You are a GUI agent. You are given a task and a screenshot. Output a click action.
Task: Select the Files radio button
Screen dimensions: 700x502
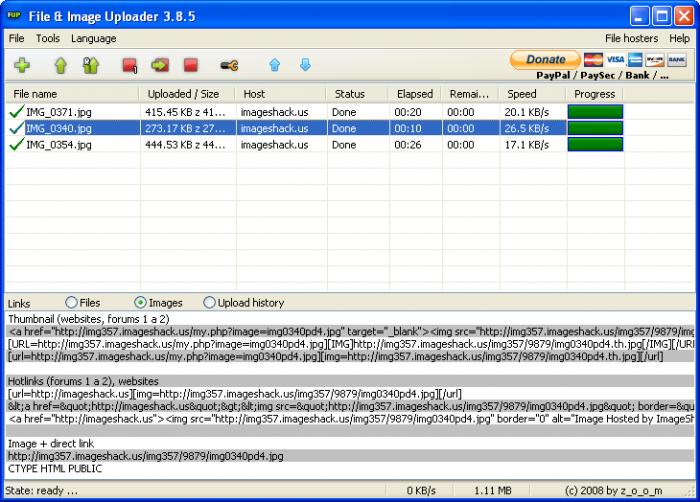pyautogui.click(x=71, y=302)
